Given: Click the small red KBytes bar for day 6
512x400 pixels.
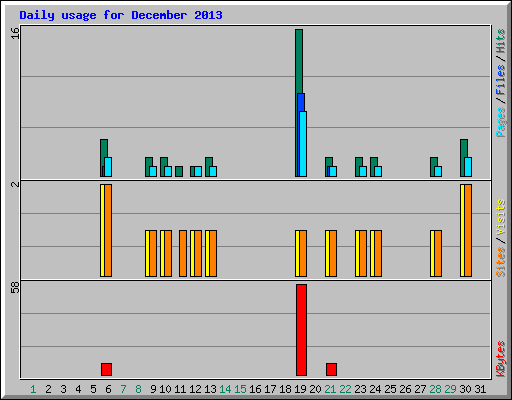Looking at the screenshot, I should point(106,369).
